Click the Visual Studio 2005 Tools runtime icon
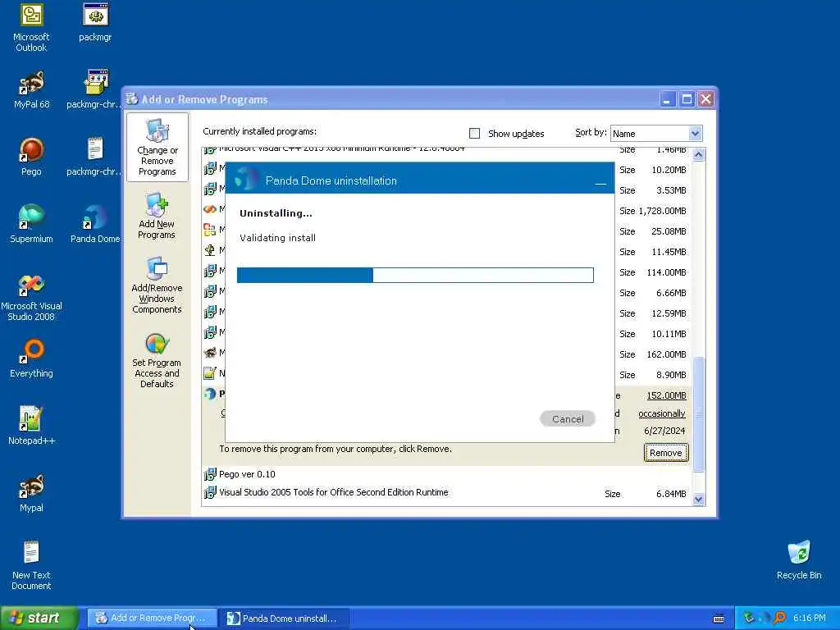Image resolution: width=840 pixels, height=630 pixels. pyautogui.click(x=209, y=492)
